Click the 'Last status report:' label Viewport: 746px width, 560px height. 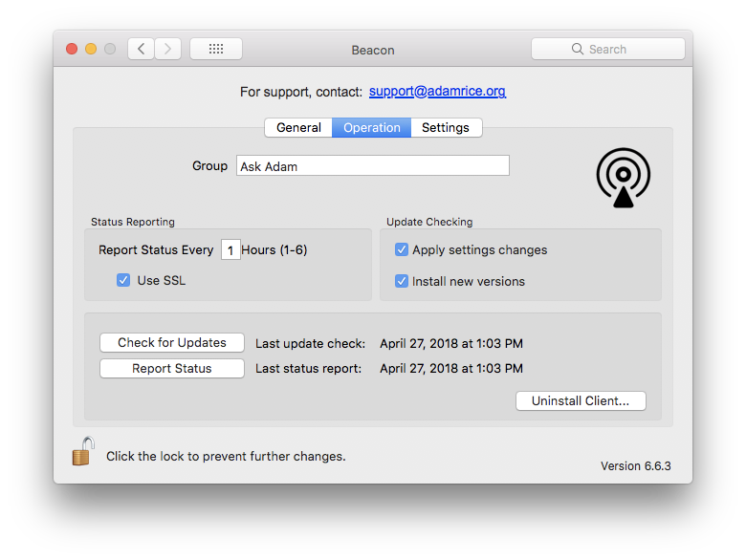[x=308, y=369]
